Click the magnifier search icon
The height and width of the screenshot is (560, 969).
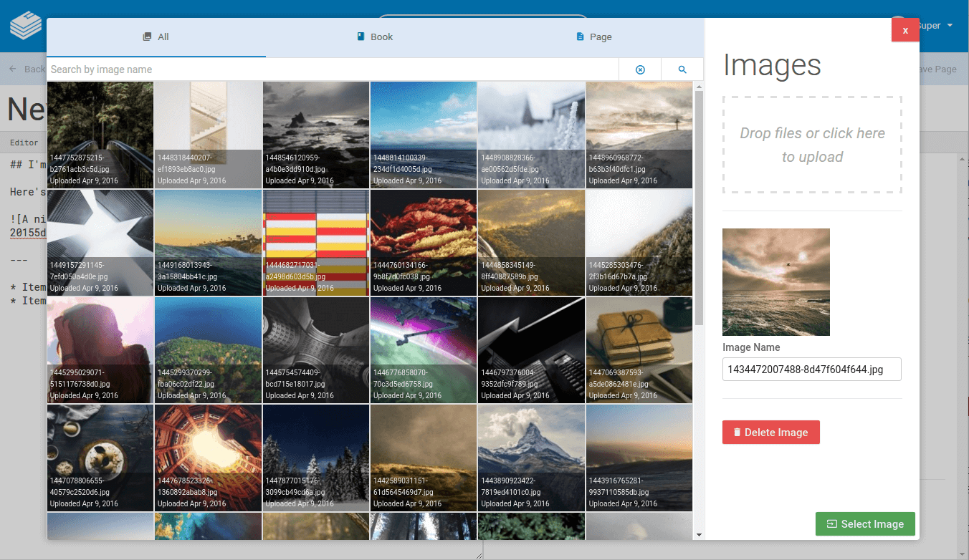point(682,69)
